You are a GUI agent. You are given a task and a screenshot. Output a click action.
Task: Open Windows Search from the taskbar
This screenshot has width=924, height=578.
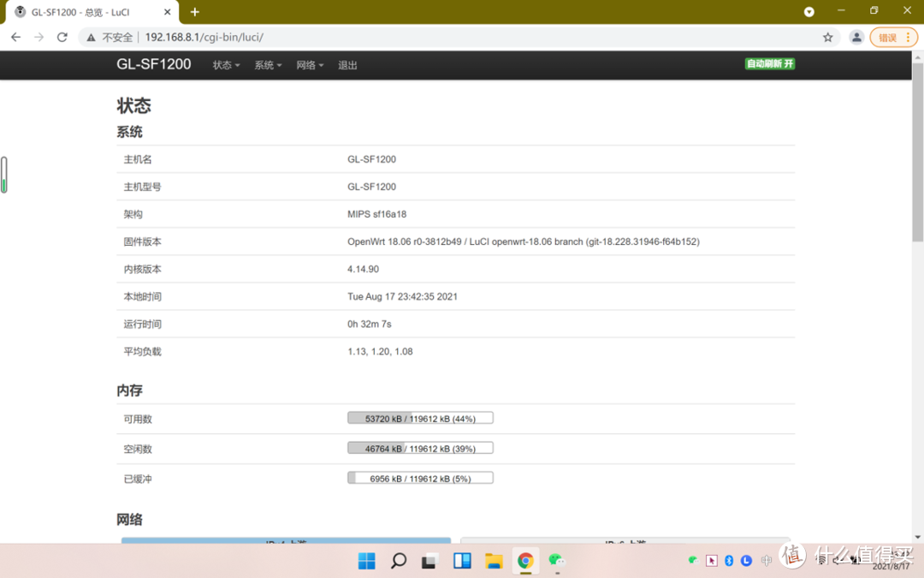tap(398, 560)
